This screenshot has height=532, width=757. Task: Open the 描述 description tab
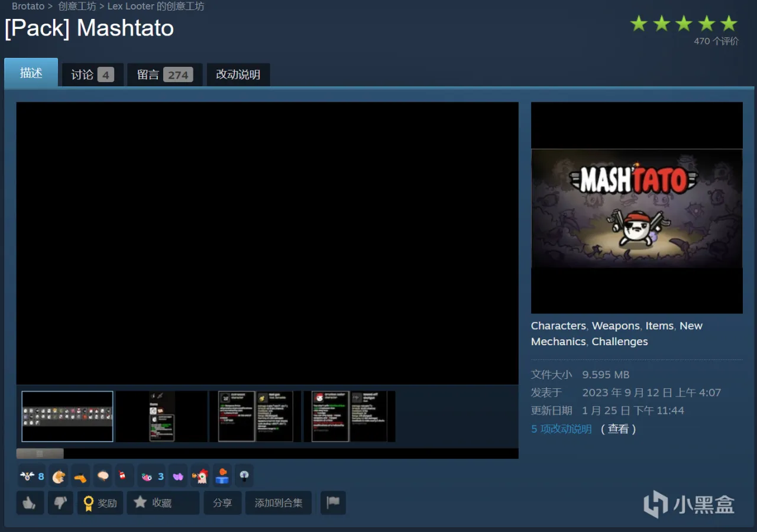[x=31, y=73]
